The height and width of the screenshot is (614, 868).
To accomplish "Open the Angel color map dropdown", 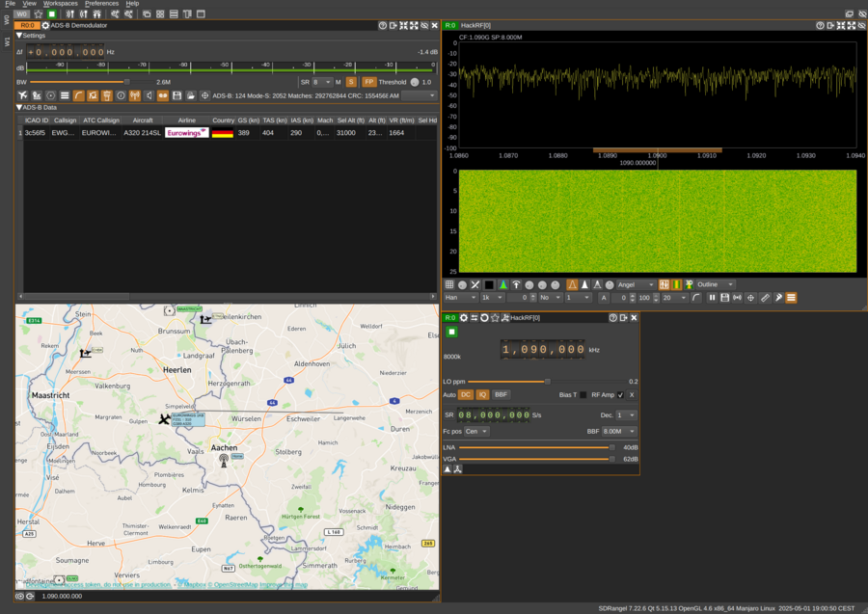I will click(x=635, y=284).
